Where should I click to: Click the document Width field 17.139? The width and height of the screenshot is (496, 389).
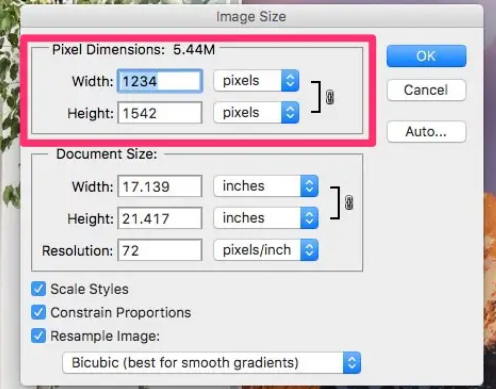[x=160, y=186]
